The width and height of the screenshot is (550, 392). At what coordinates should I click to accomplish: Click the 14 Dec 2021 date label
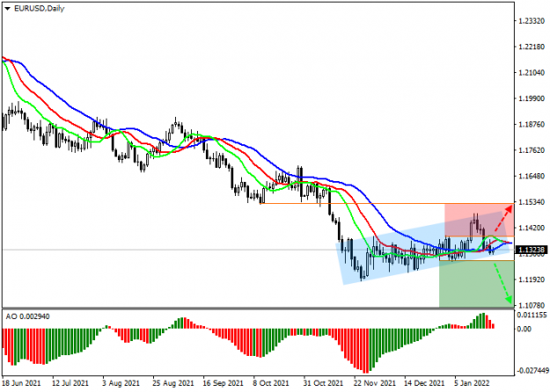(x=424, y=383)
